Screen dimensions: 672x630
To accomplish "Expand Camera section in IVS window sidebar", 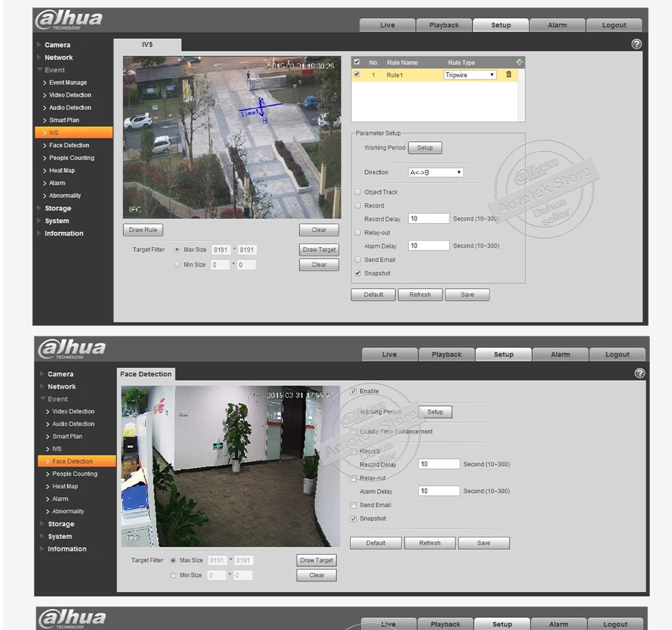I will click(x=57, y=45).
